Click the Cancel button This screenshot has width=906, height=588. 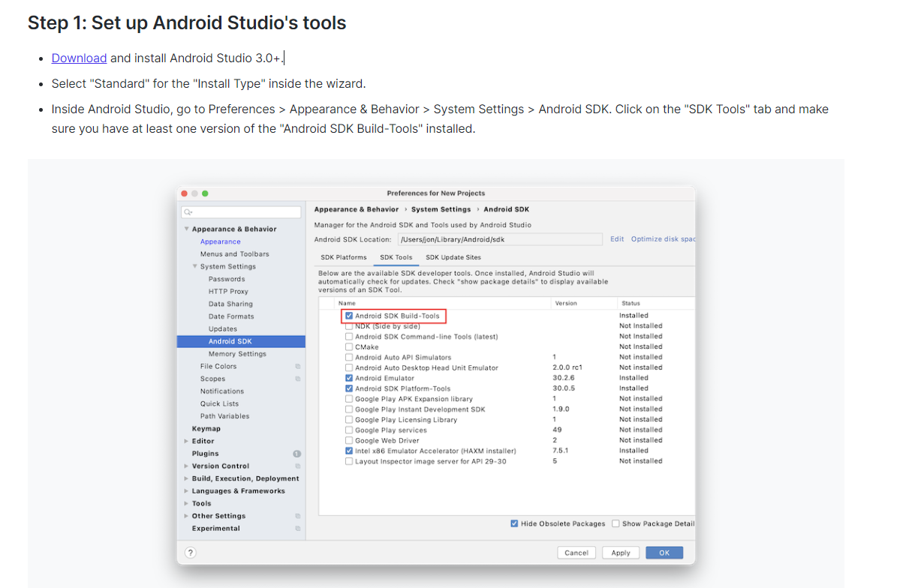tap(576, 553)
